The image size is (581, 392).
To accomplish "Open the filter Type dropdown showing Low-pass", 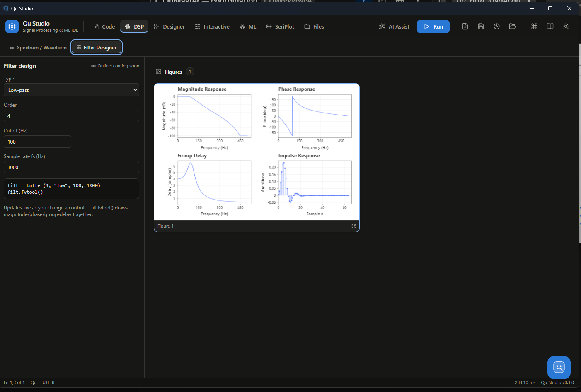I will [x=71, y=90].
